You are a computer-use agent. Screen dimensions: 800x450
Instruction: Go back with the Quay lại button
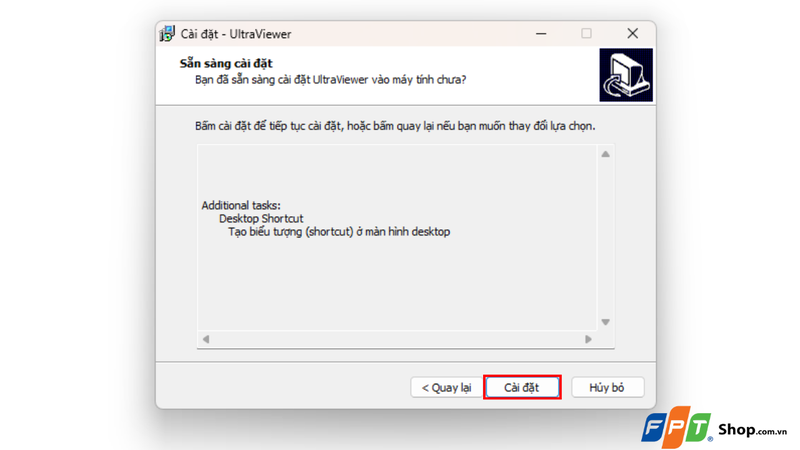[446, 387]
